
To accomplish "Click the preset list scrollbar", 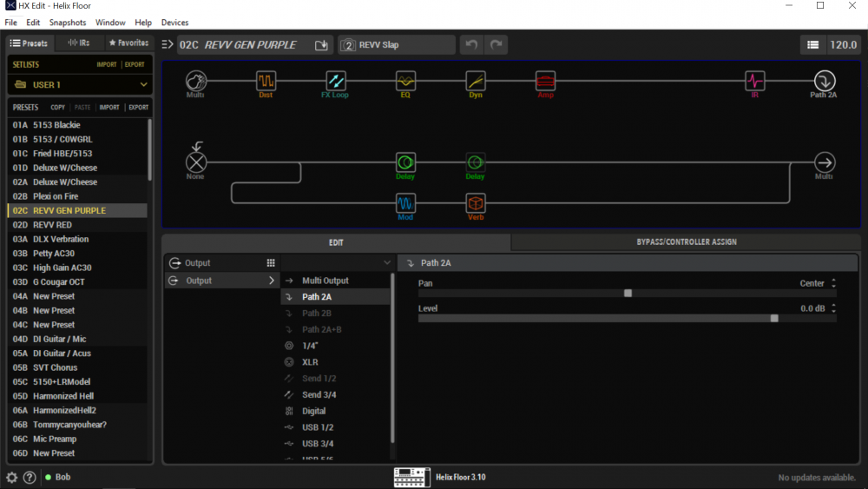I will (149, 149).
